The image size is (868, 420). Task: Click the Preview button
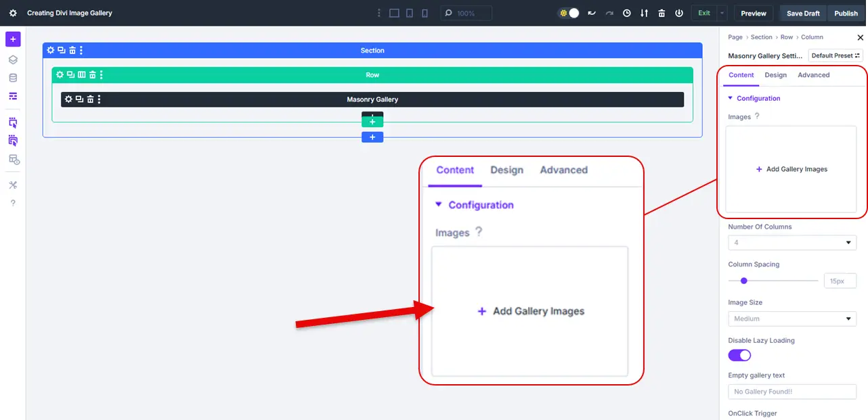click(x=754, y=13)
